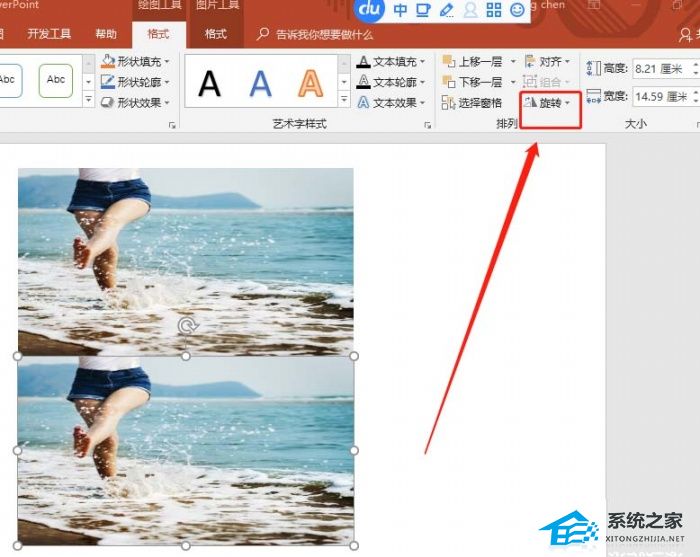
Task: Select the orange outlined WordArt style A
Action: point(313,83)
